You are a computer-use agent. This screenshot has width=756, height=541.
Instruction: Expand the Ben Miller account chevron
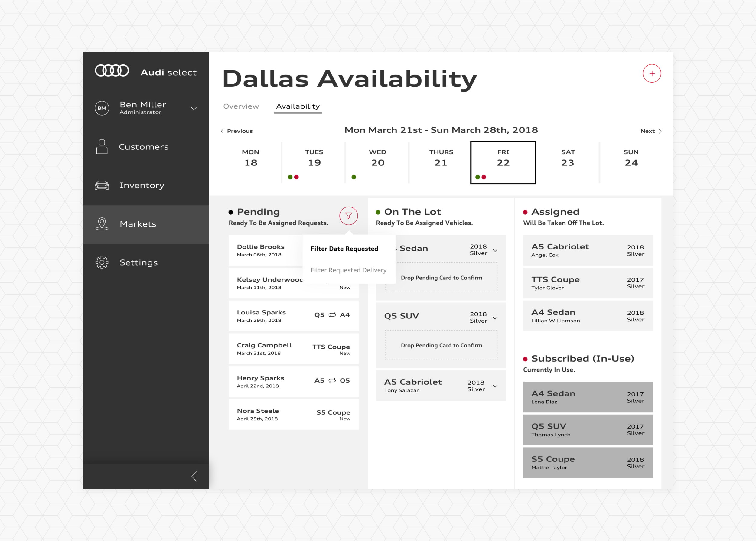tap(194, 108)
